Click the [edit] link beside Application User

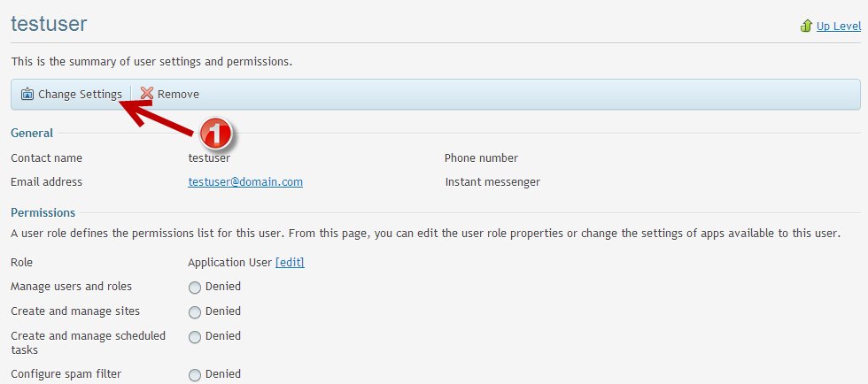click(x=290, y=262)
